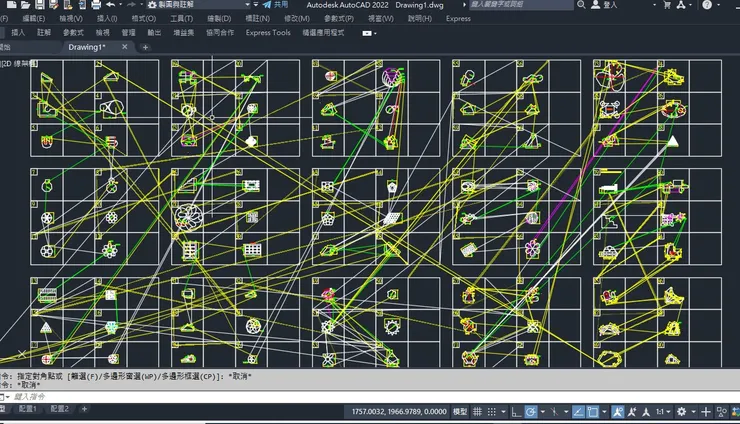Click the Open file folder icon
The height and width of the screenshot is (424, 740).
click(25, 5)
